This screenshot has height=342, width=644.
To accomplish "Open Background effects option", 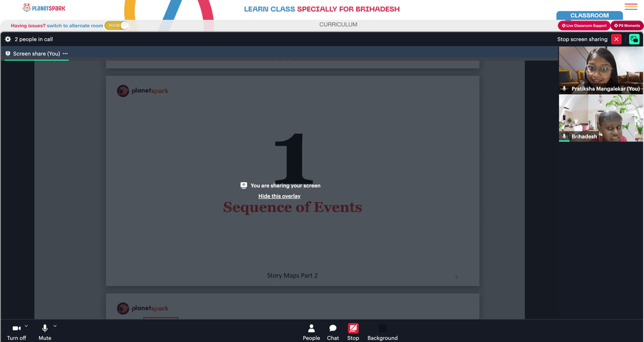I will tap(383, 332).
